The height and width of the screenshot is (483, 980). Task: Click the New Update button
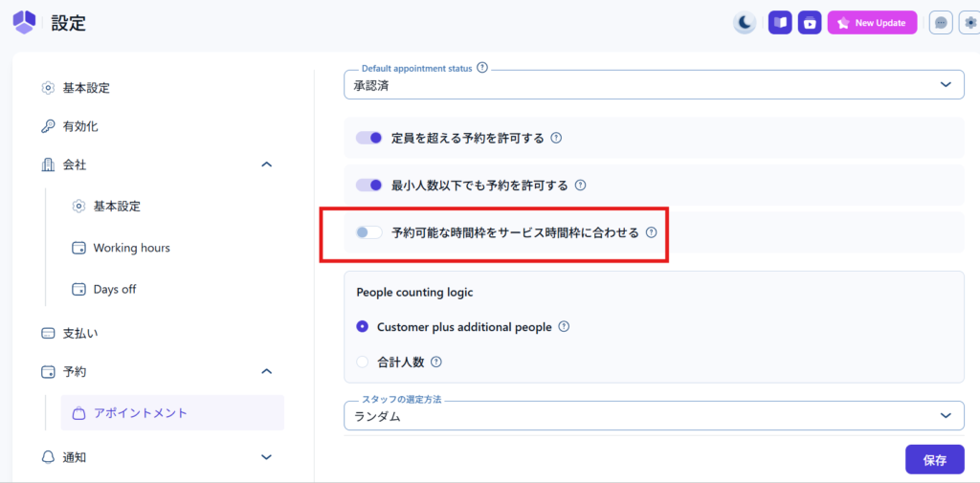pyautogui.click(x=872, y=23)
